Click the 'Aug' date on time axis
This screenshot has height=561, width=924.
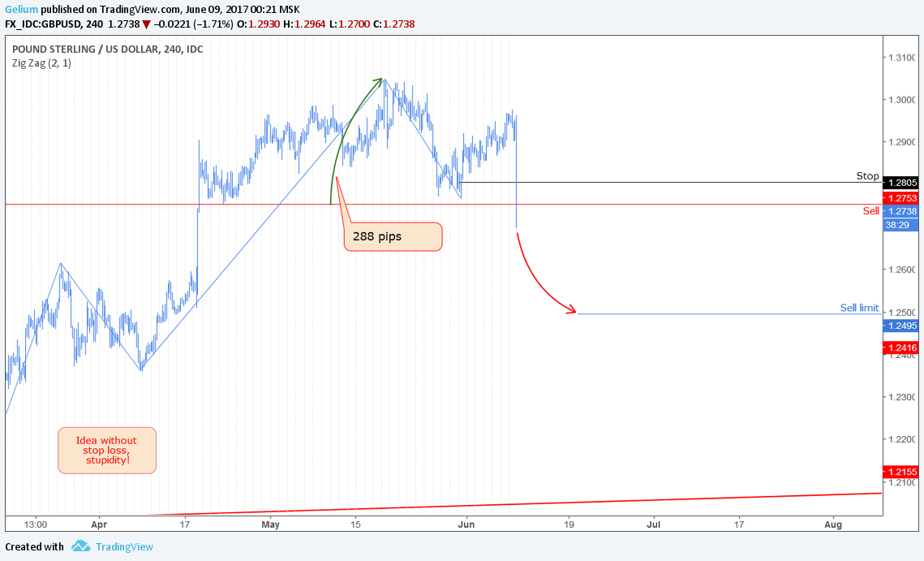click(833, 524)
